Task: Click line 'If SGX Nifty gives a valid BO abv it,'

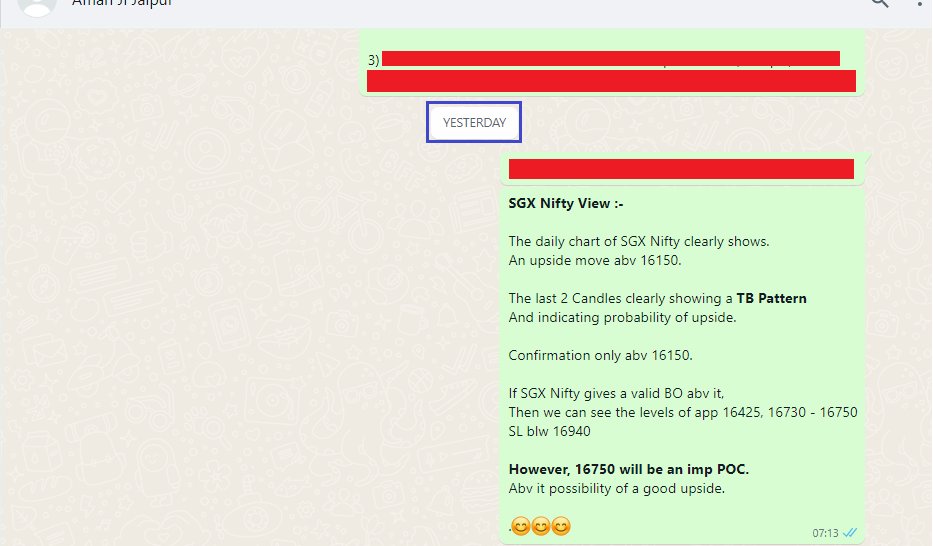Action: click(616, 394)
